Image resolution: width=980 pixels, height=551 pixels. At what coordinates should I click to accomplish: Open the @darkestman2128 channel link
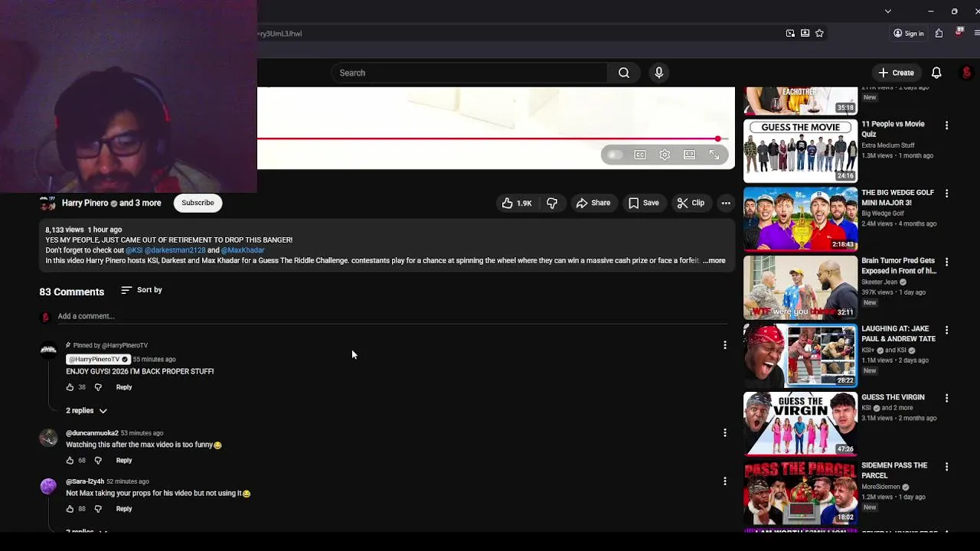[175, 250]
